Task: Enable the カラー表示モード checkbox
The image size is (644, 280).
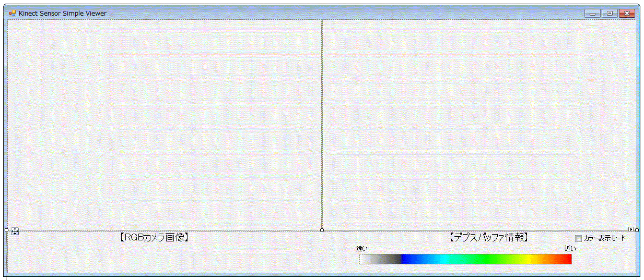Action: 578,238
